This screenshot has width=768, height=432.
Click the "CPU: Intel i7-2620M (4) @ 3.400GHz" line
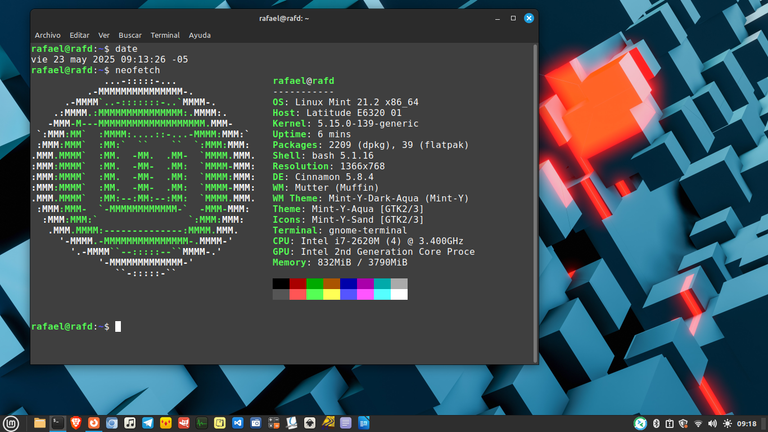click(368, 241)
